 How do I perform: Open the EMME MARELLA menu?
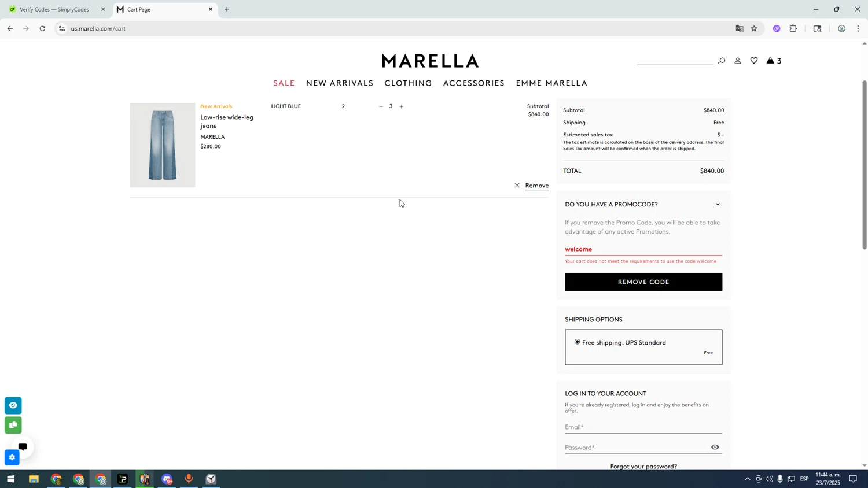click(551, 83)
